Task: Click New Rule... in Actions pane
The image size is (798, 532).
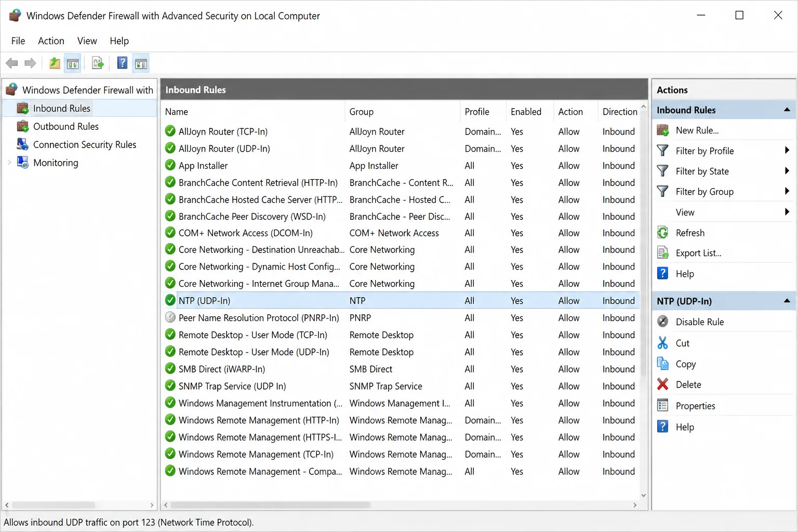Action: click(697, 130)
